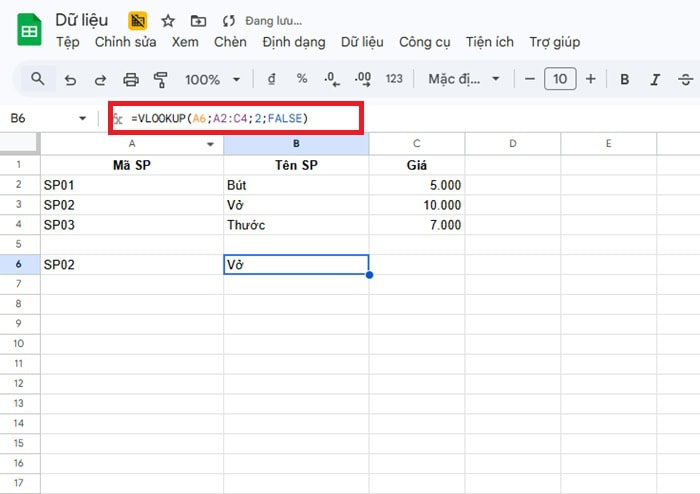Print the spreadsheet using printer icon

point(130,79)
